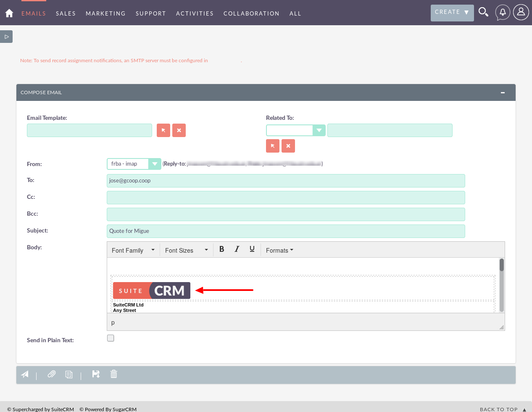Click the 'SuiteCRM Ltd' text in body
Image resolution: width=532 pixels, height=412 pixels.
pyautogui.click(x=128, y=305)
